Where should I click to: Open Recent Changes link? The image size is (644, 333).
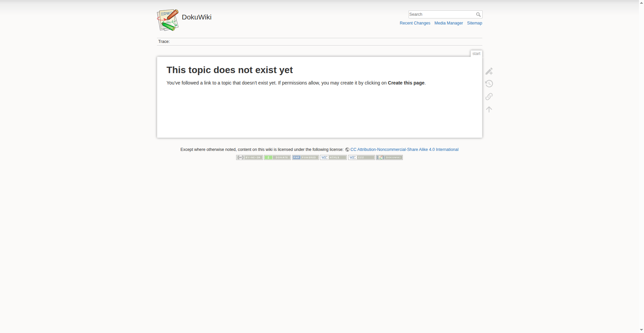coord(415,23)
